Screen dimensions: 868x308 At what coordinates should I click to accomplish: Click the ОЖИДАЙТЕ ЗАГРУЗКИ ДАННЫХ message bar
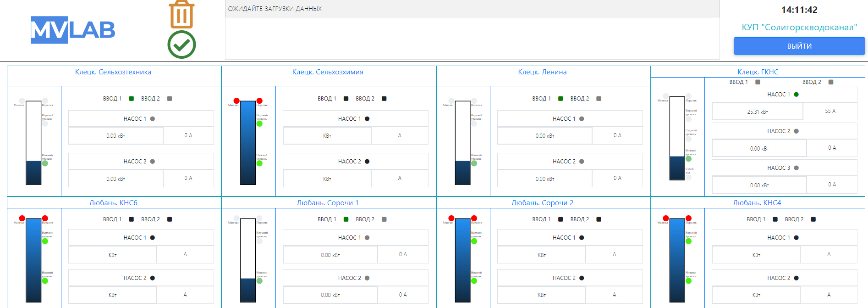[472, 9]
